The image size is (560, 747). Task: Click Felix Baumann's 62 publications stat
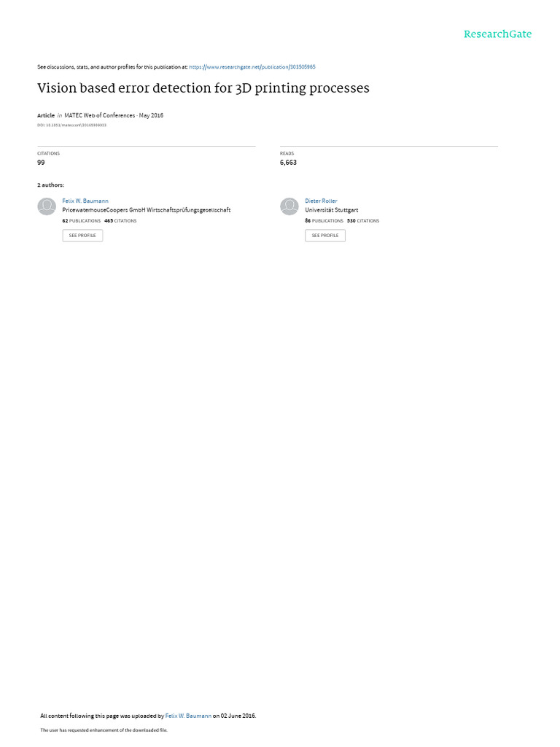click(x=82, y=221)
